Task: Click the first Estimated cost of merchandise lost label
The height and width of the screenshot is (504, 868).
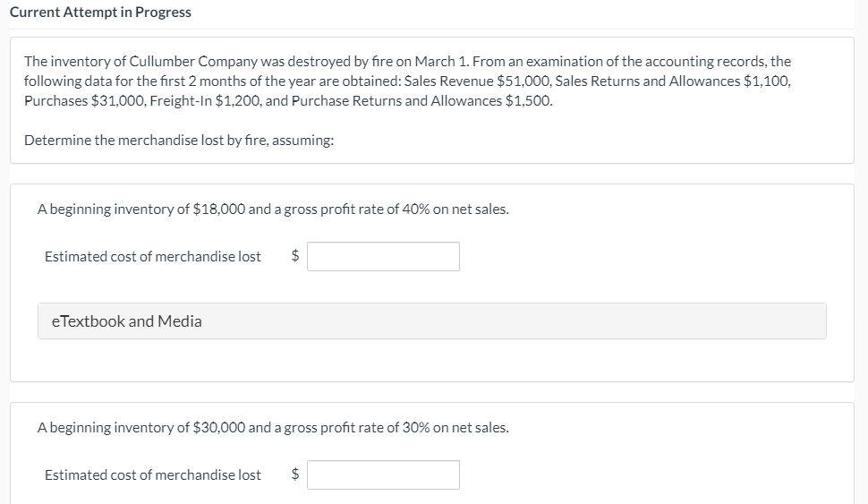Action: (x=153, y=256)
